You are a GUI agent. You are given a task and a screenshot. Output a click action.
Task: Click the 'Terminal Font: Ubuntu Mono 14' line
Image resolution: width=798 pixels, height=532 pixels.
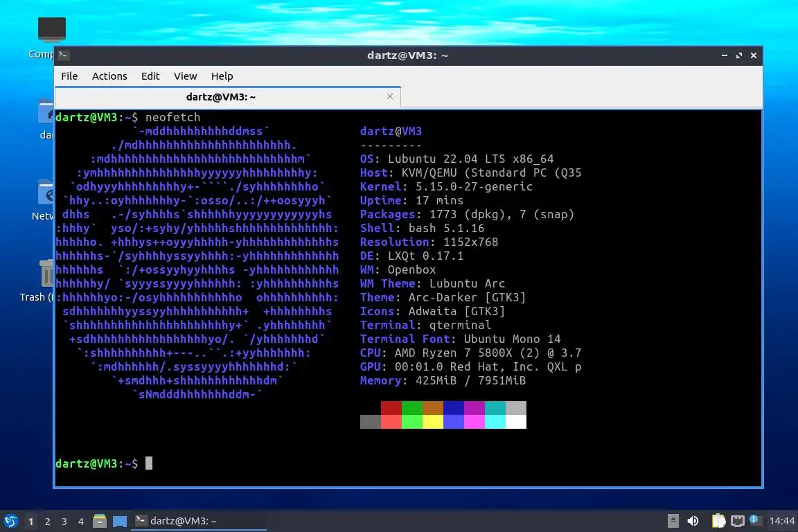click(460, 339)
